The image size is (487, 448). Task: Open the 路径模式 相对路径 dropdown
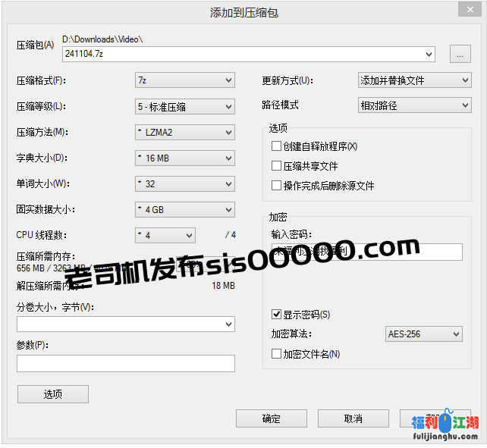(x=414, y=106)
